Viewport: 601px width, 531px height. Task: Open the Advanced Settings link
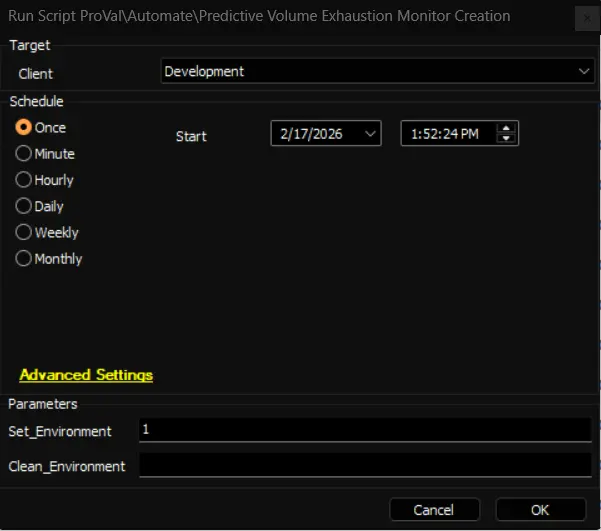(86, 375)
